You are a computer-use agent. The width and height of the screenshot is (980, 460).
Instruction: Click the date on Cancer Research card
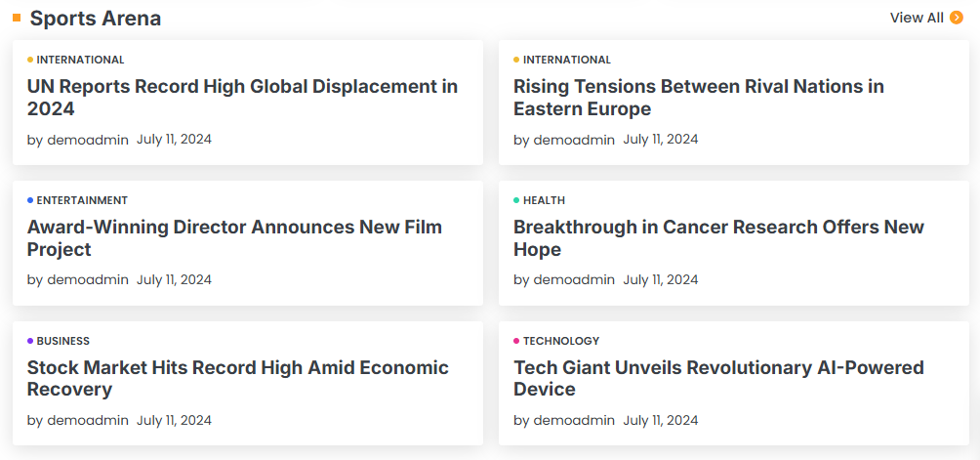pyautogui.click(x=661, y=279)
